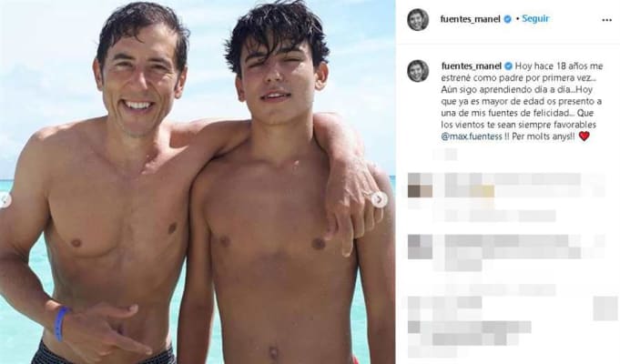Image resolution: width=620 pixels, height=364 pixels.
Task: Open the @max.fuentess mention
Action: (x=472, y=136)
